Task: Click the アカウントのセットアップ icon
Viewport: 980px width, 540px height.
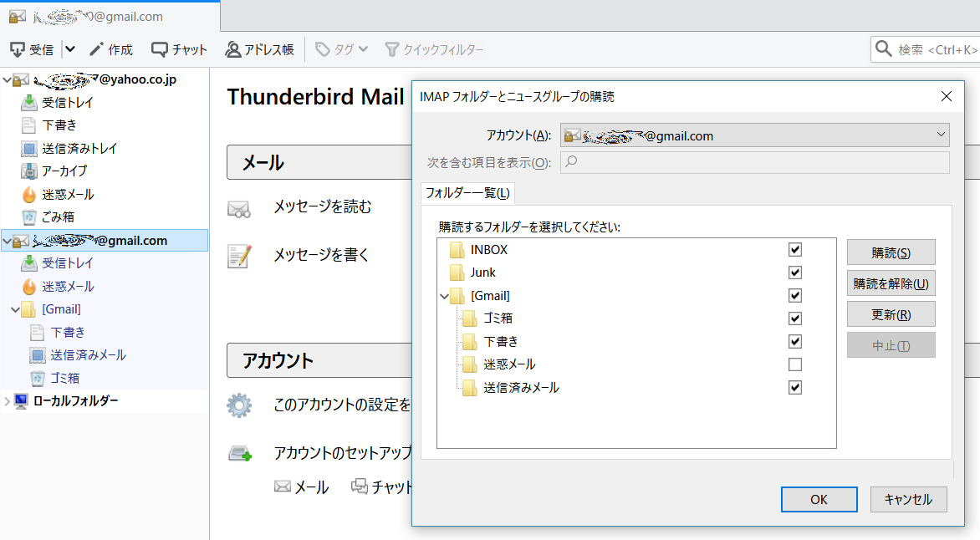Action: (240, 454)
